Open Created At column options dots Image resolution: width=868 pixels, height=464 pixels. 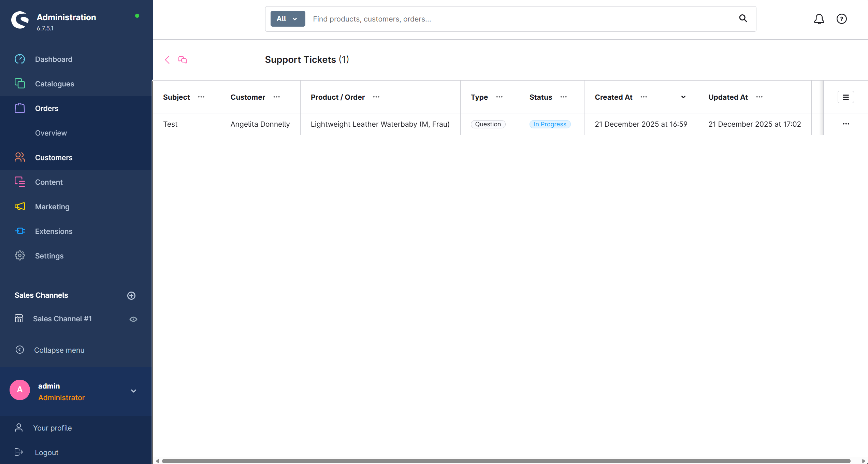pos(644,97)
